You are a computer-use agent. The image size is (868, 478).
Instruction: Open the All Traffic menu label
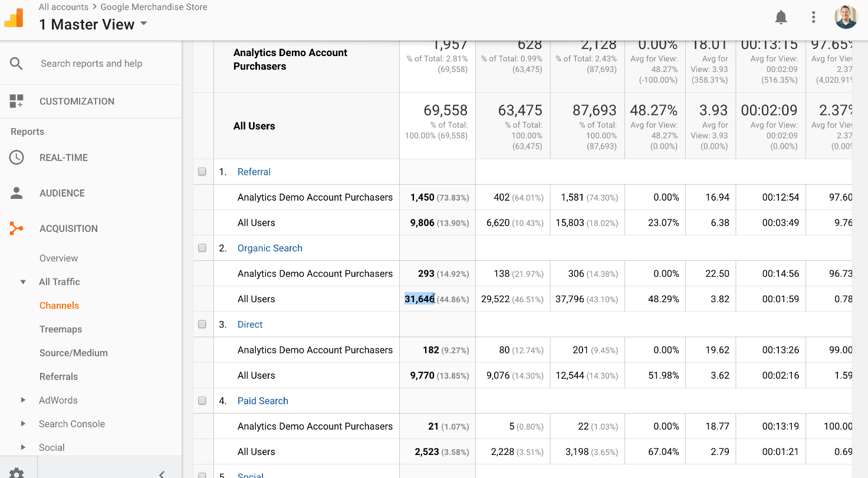click(60, 282)
